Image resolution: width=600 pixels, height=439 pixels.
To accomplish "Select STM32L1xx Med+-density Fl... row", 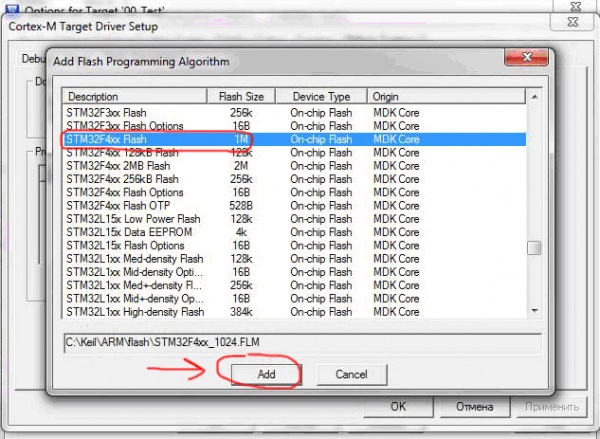I will point(294,285).
